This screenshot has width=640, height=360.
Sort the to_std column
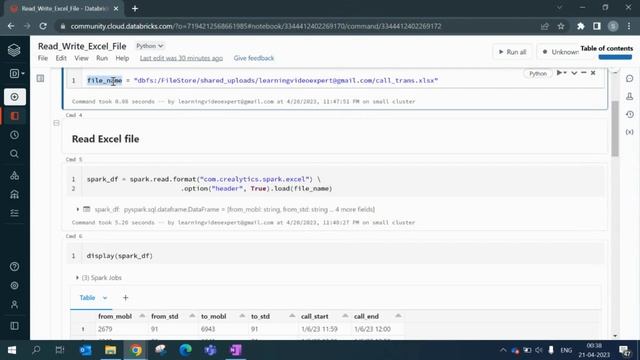point(292,316)
